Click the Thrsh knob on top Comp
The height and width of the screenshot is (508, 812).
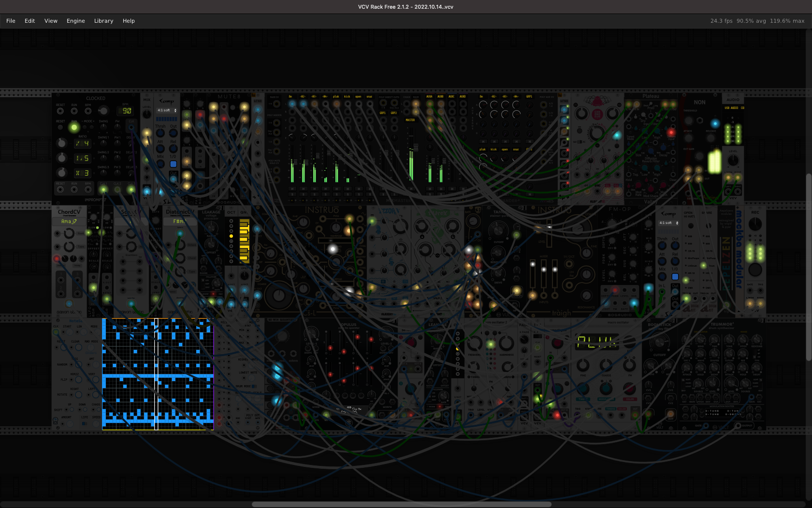[x=160, y=133]
